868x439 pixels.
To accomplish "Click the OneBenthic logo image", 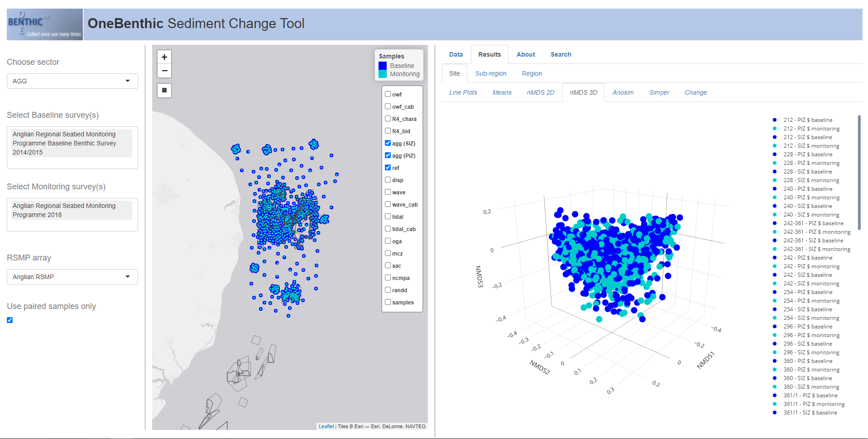I will [x=45, y=24].
